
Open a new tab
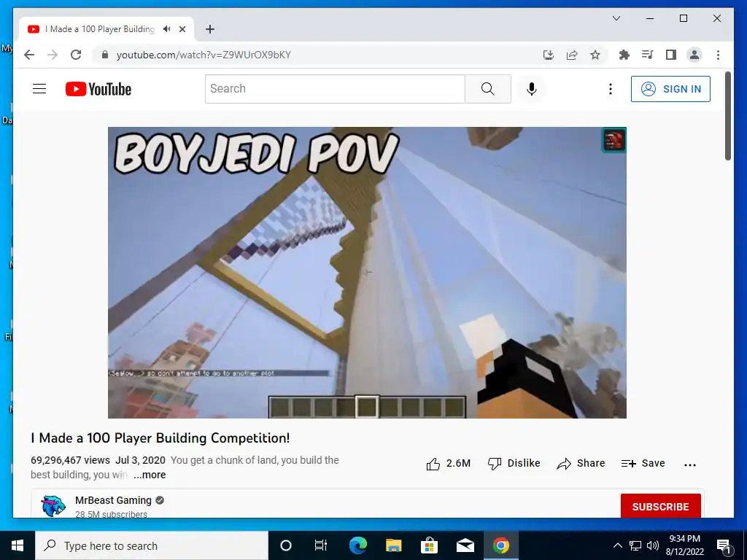pyautogui.click(x=210, y=29)
